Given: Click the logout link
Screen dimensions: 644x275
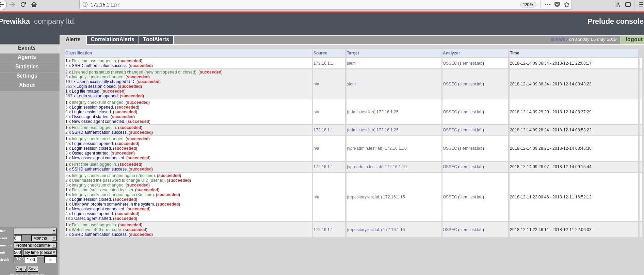Looking at the screenshot, I should click(634, 39).
